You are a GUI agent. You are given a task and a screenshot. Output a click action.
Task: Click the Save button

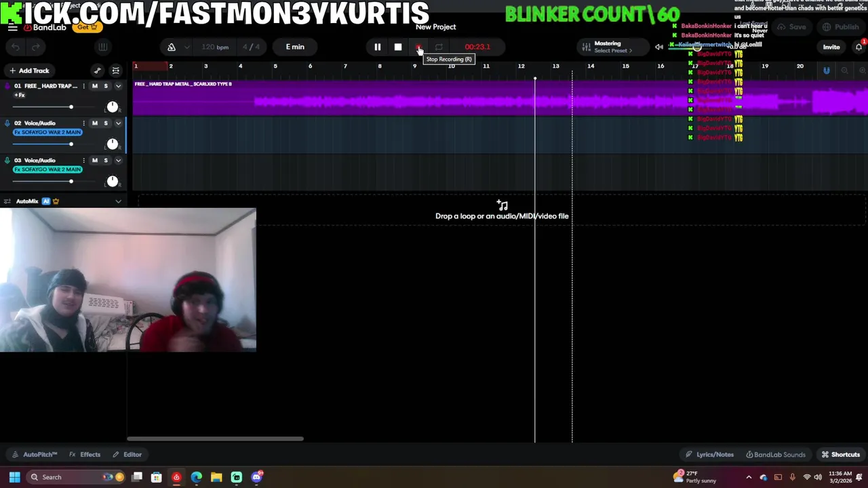pos(792,27)
